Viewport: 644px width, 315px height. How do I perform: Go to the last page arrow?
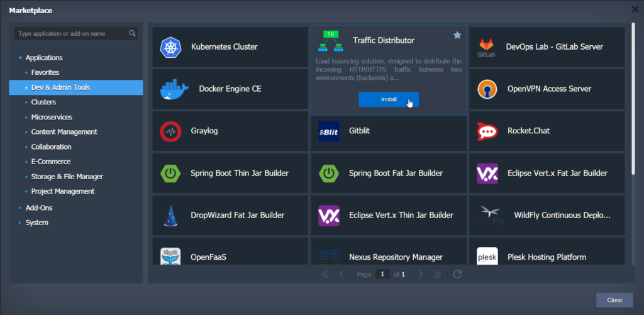437,274
